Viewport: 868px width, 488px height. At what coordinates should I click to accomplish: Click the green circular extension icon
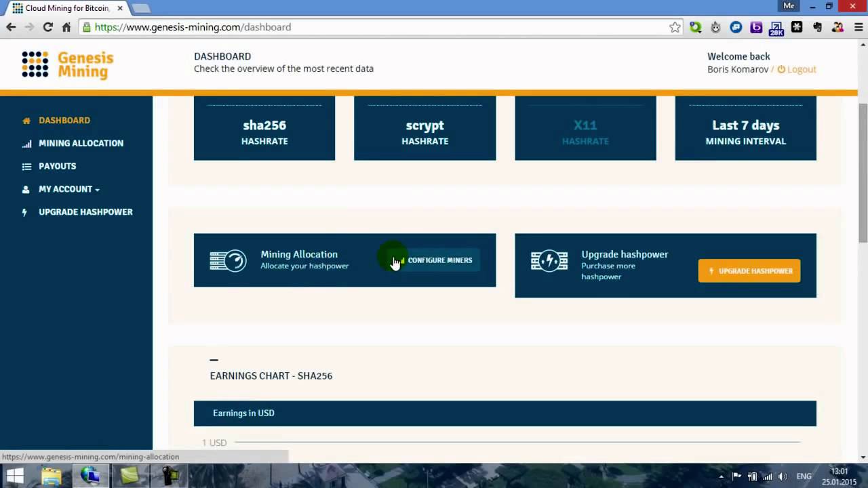[695, 27]
